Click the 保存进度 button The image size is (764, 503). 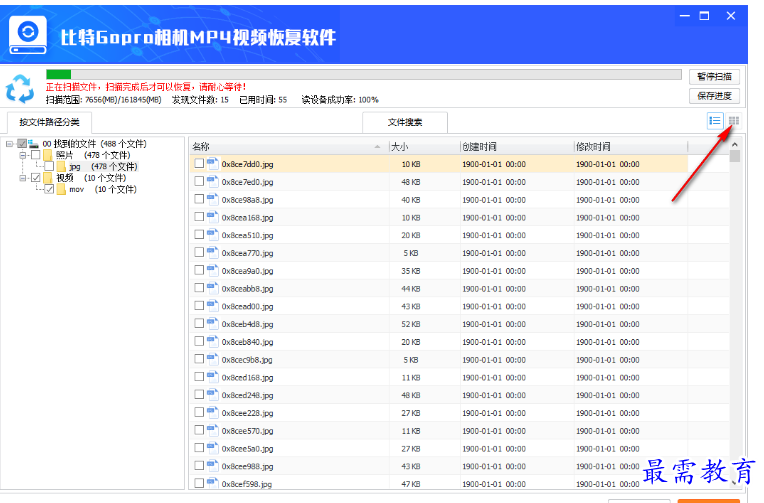pos(714,96)
